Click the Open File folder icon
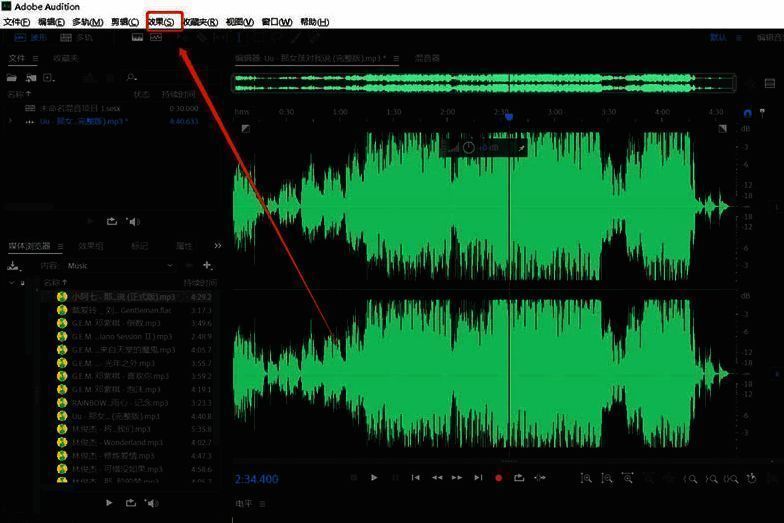Screen dimensions: 784x523 [x=12, y=76]
